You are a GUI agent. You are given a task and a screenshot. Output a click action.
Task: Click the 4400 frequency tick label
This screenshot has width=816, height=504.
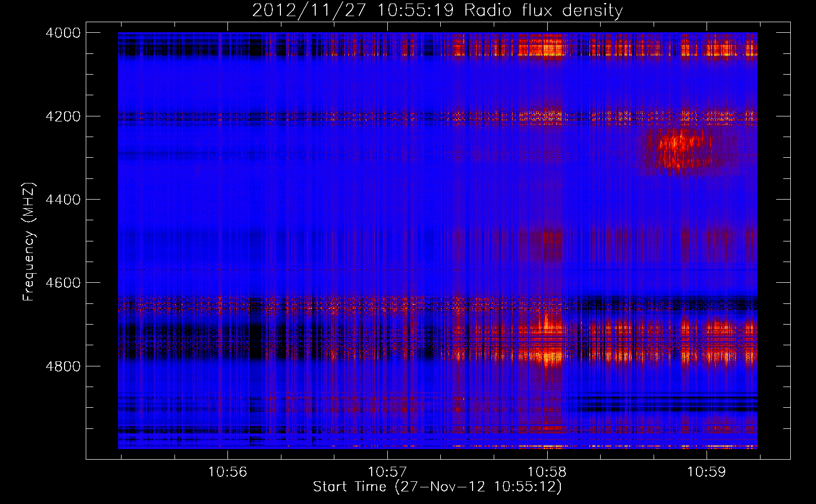[63, 200]
